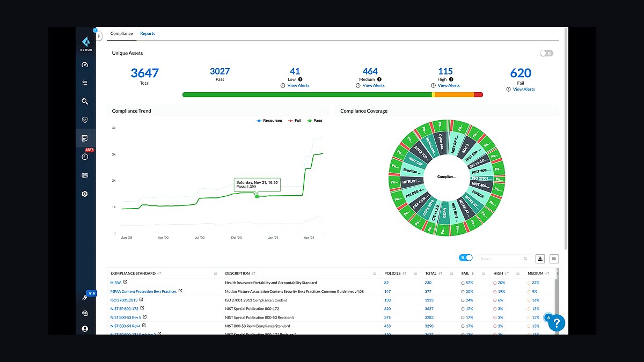
Task: View Alerts under Fail count
Action: pyautogui.click(x=524, y=90)
